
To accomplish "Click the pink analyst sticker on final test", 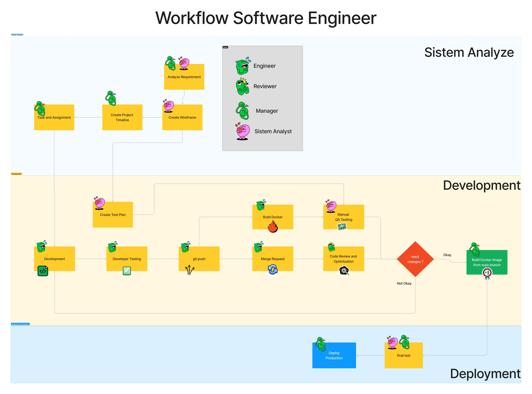I will click(x=392, y=343).
